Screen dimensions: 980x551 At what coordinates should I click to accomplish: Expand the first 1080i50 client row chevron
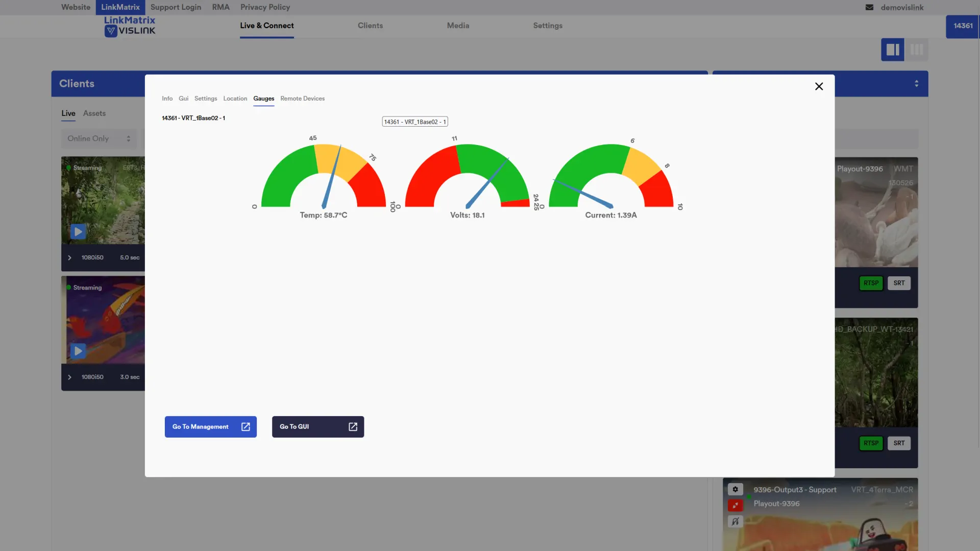[70, 258]
